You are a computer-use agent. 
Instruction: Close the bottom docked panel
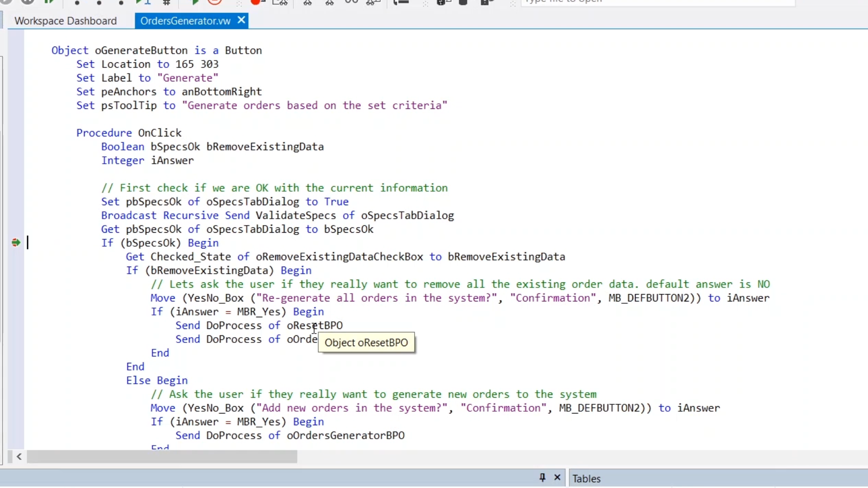click(x=557, y=477)
